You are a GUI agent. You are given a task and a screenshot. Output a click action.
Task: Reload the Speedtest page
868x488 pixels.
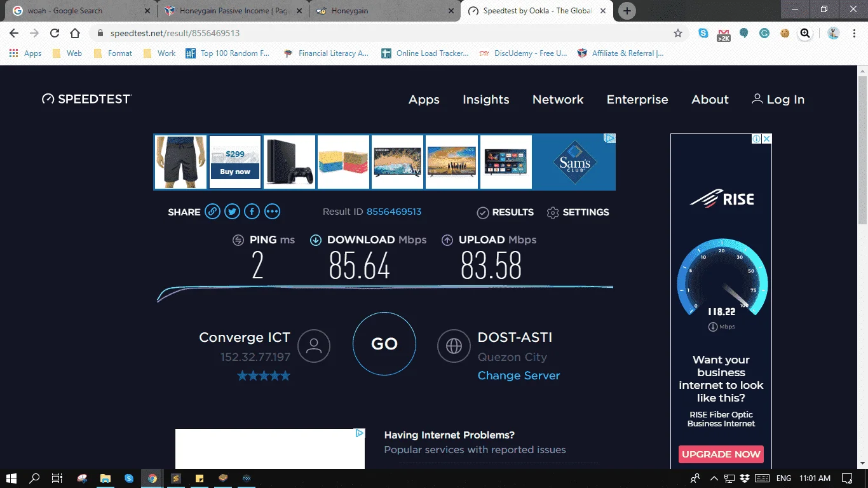[55, 33]
